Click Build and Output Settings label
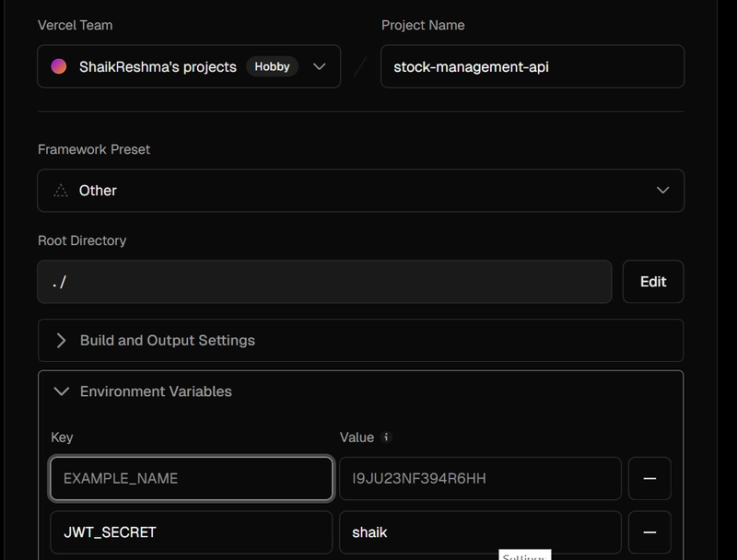737x560 pixels. 168,340
